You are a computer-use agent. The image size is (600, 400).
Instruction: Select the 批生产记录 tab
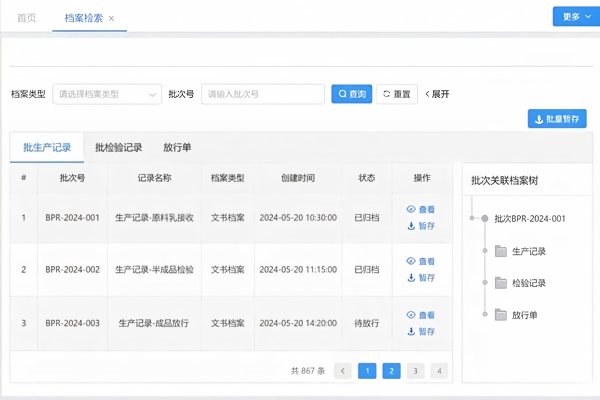pyautogui.click(x=47, y=147)
